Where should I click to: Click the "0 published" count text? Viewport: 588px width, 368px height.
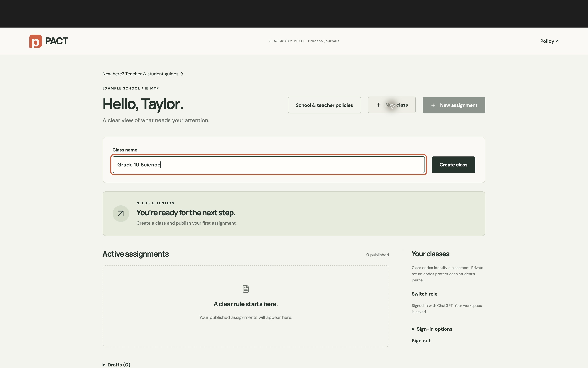(378, 255)
